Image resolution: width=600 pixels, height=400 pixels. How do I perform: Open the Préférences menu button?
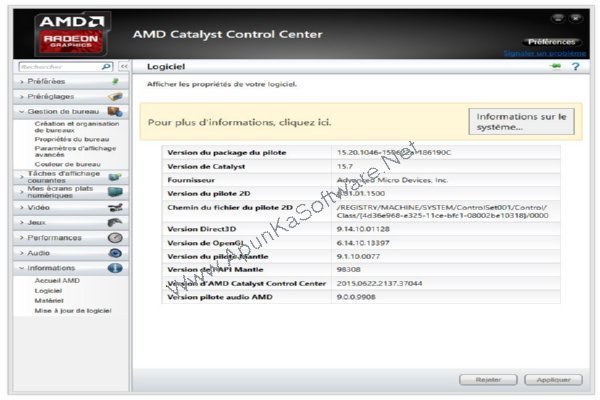[x=551, y=42]
